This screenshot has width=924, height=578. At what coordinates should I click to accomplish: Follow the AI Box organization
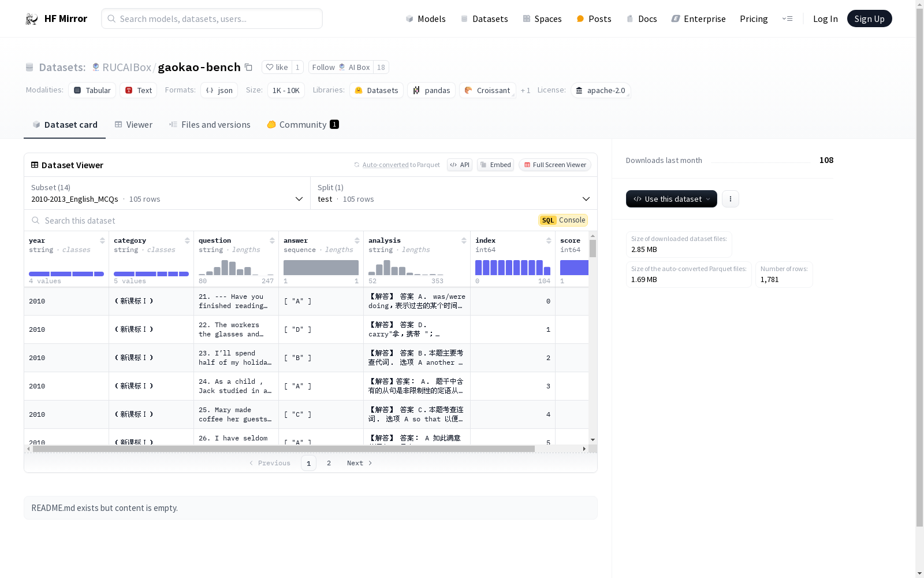click(x=340, y=67)
